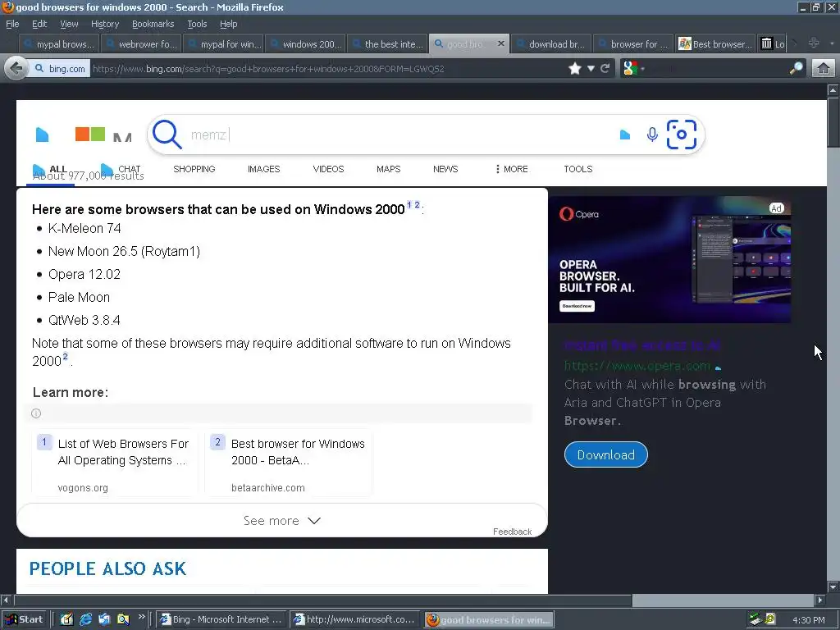
Task: Click the Opera browser ad banner
Action: pyautogui.click(x=669, y=260)
